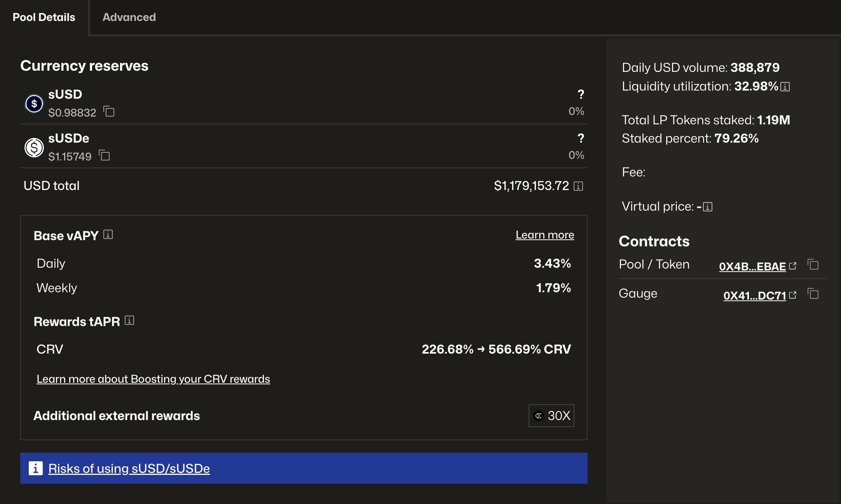Open pool contract 0X4B...EBAE link
841x504 pixels.
pos(752,267)
